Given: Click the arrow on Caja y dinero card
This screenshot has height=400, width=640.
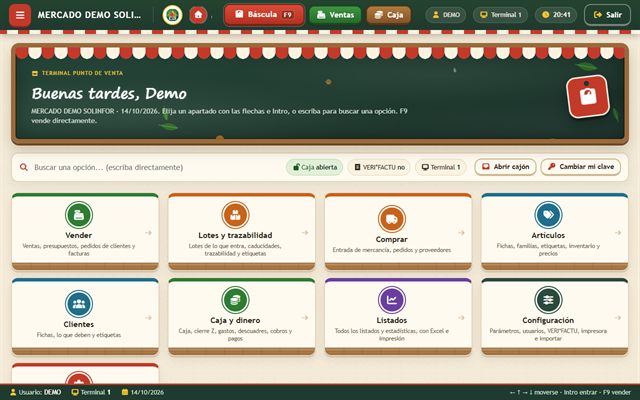Looking at the screenshot, I should pos(305,318).
